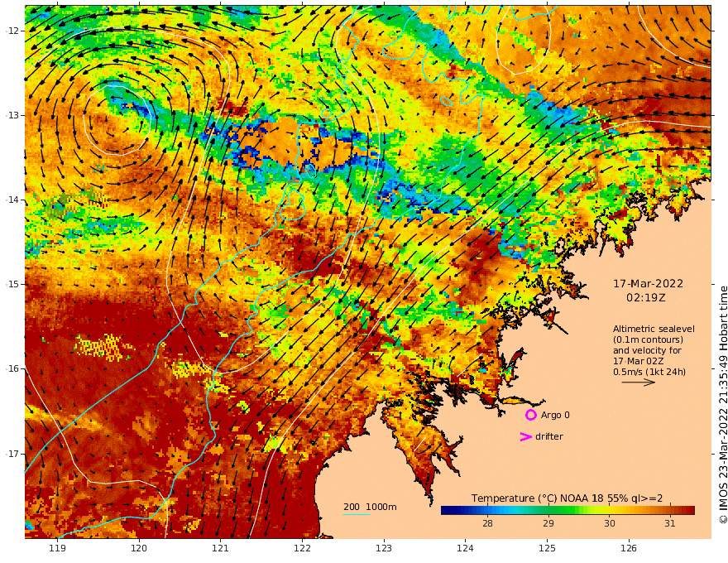728x563 pixels.
Task: Click the magenta drifter arrowhead legend symbol
Action: coord(525,436)
